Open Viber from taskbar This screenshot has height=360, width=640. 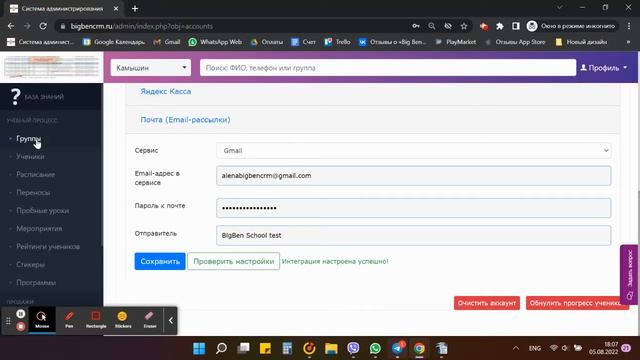coord(353,348)
